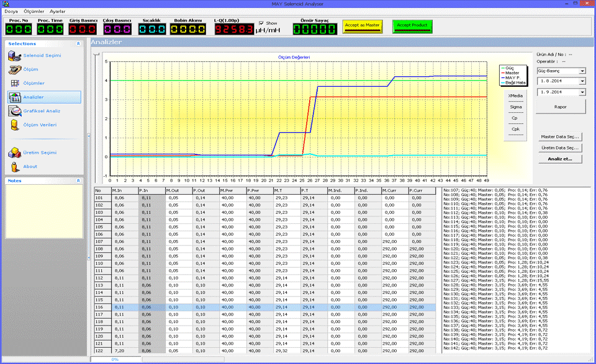Click the Bobin Akımı display
This screenshot has height=364, width=596.
click(187, 29)
